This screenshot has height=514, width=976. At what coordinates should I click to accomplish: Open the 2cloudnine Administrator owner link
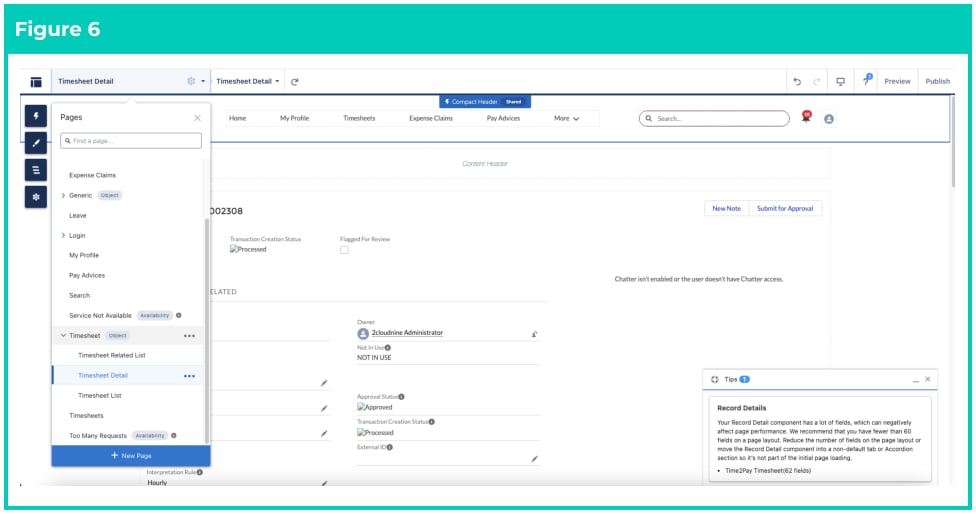point(407,333)
